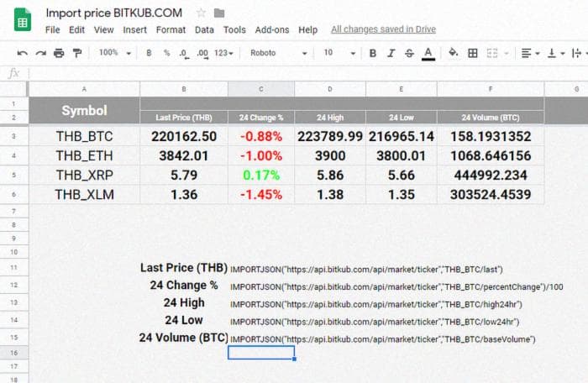
Task: Expand merge cells dropdown arrow
Action: coord(507,54)
